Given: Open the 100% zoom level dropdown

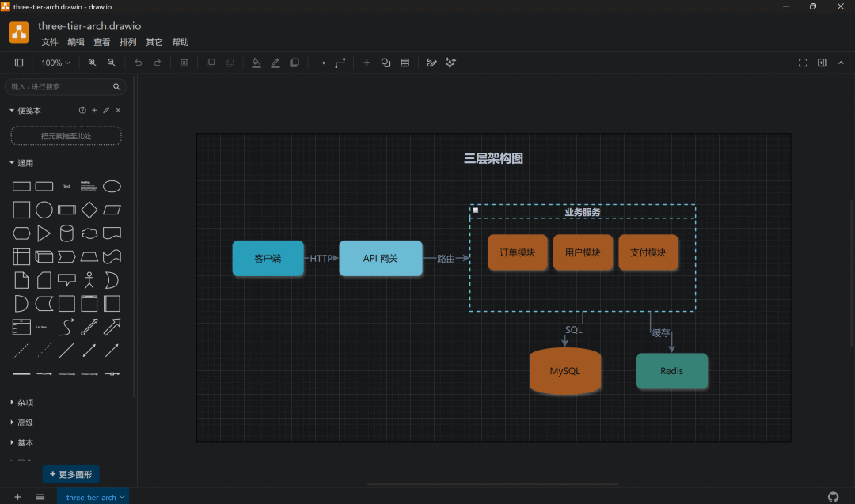Looking at the screenshot, I should point(55,63).
